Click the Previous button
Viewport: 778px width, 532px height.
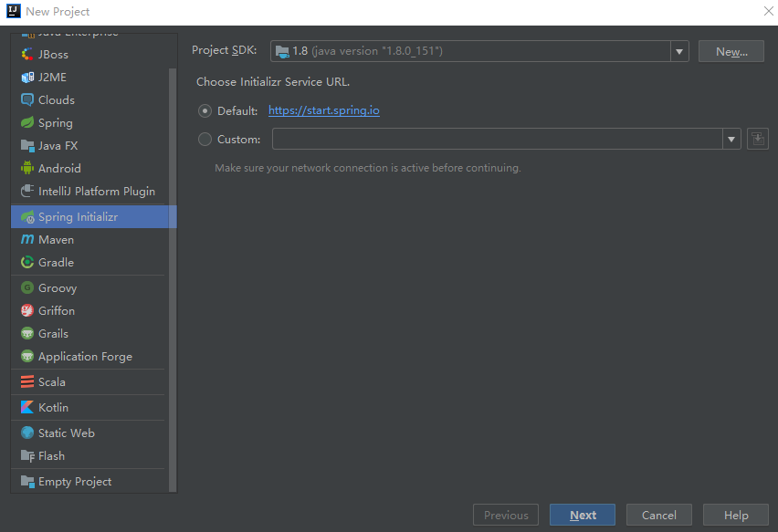pyautogui.click(x=506, y=515)
